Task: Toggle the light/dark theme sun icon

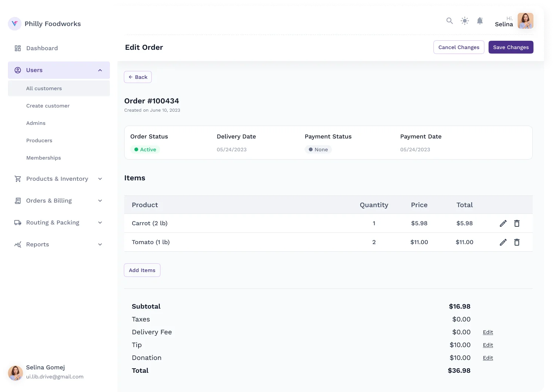Action: [x=465, y=21]
